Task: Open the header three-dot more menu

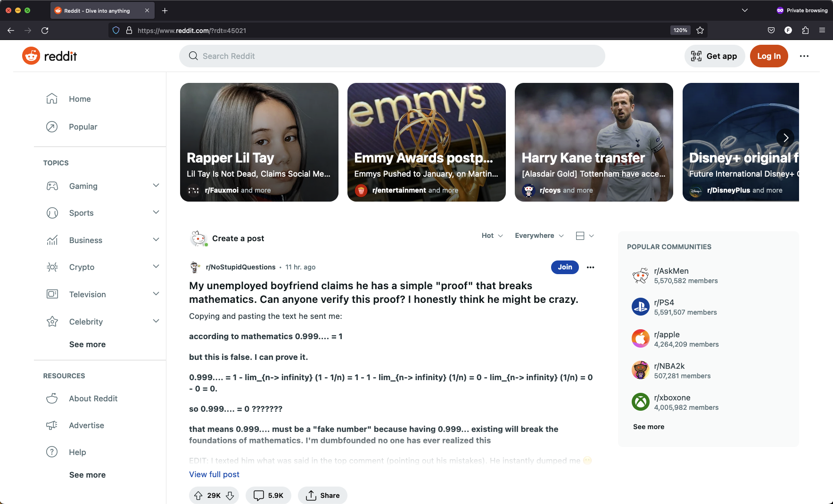Action: [804, 56]
